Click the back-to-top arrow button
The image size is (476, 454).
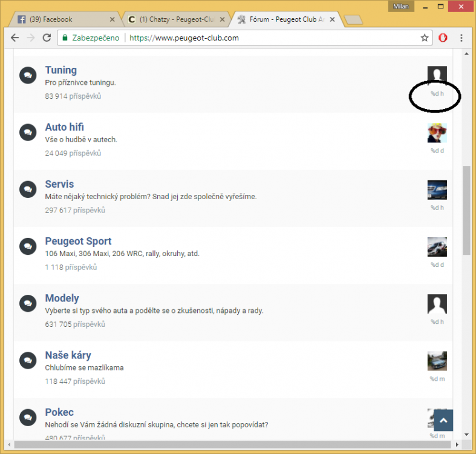[x=443, y=420]
